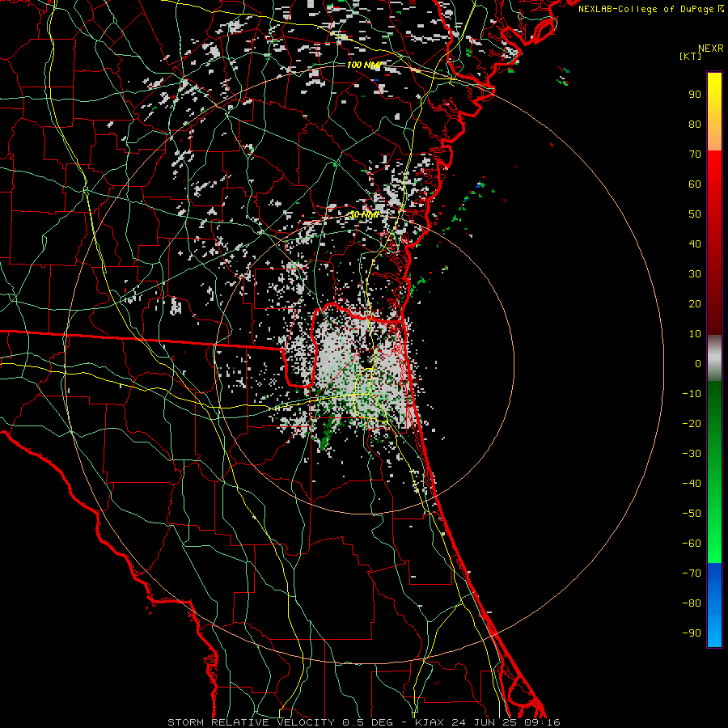Click the -50 scale label
The width and height of the screenshot is (728, 728).
(692, 513)
